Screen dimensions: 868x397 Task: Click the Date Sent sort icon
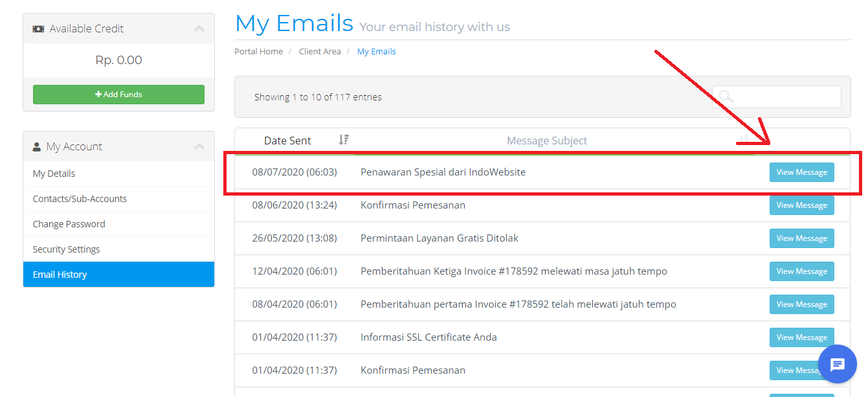344,140
